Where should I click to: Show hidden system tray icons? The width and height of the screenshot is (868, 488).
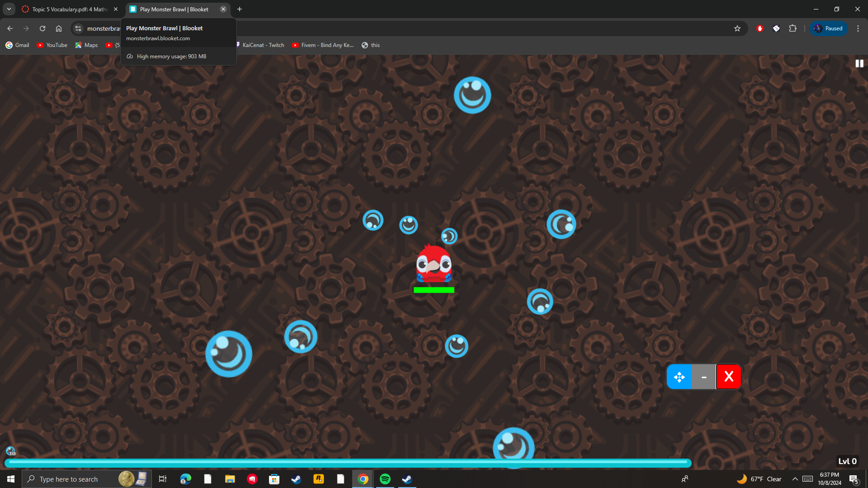pyautogui.click(x=795, y=479)
